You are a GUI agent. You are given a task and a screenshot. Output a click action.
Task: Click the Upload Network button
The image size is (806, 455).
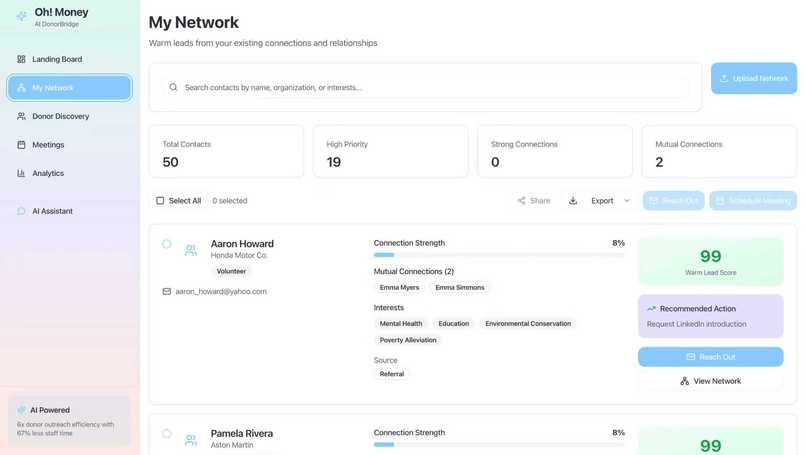754,78
